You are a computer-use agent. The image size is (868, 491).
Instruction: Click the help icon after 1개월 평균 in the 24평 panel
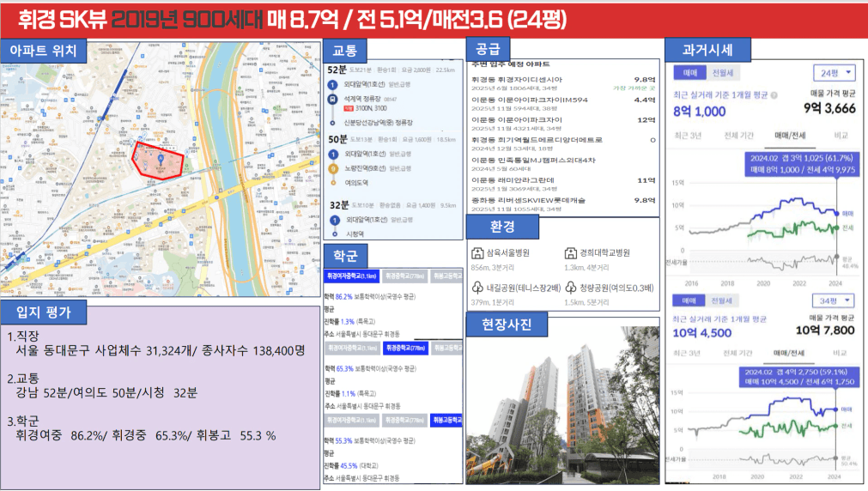click(774, 95)
